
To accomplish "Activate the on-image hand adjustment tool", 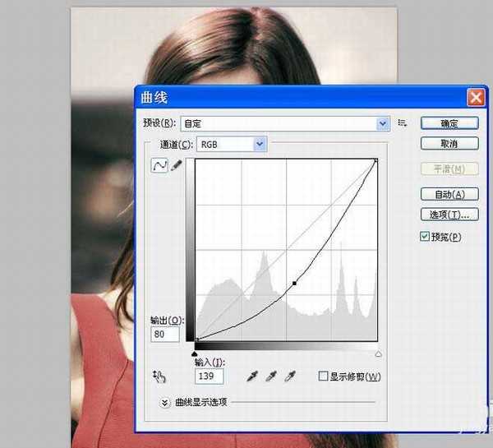I will [x=160, y=376].
